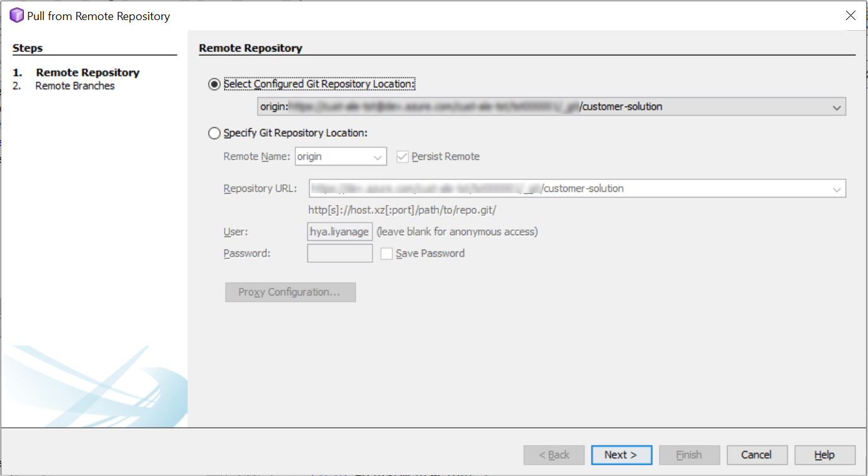Click the < Back button
Image resolution: width=868 pixels, height=476 pixels.
click(x=554, y=455)
